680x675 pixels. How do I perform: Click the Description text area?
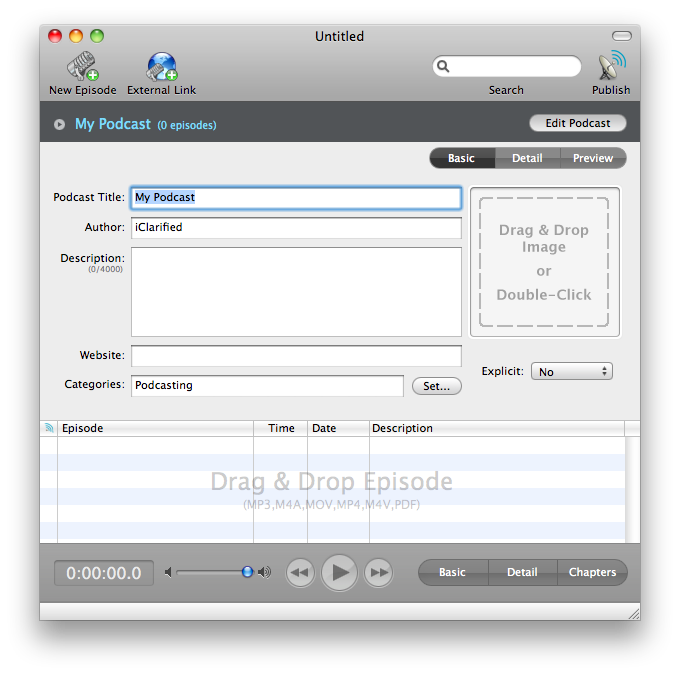pos(296,292)
